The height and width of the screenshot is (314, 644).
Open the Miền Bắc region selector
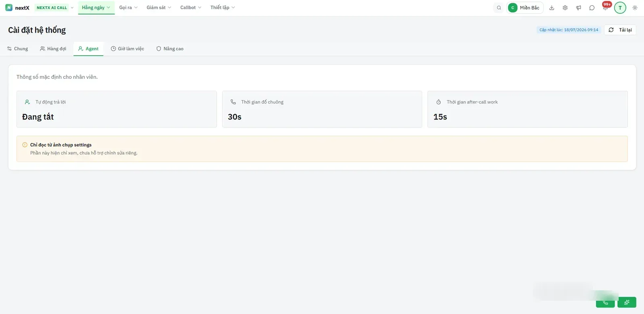pyautogui.click(x=525, y=8)
